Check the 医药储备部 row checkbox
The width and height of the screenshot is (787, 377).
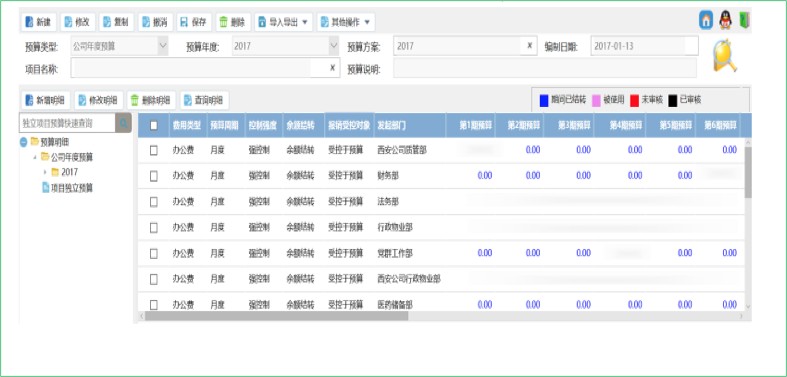(154, 305)
